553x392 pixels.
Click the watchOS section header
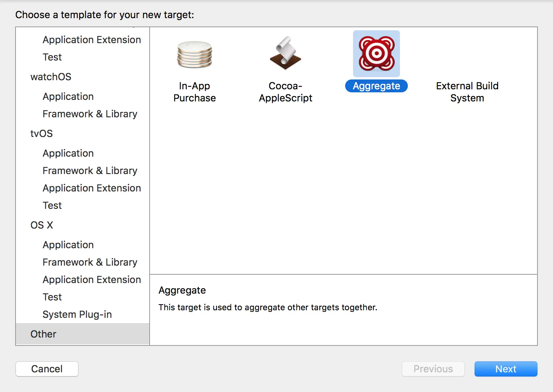51,77
